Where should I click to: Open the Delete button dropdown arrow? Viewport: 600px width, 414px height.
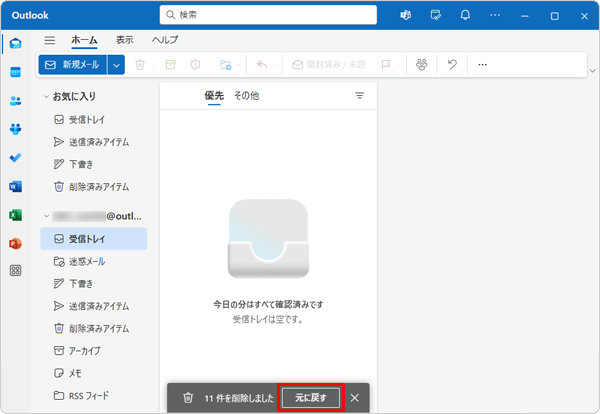pyautogui.click(x=153, y=65)
